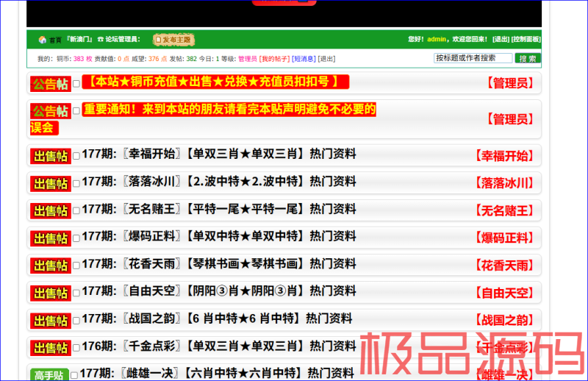Click author link 【自由天空】
588x381 pixels.
coord(504,293)
